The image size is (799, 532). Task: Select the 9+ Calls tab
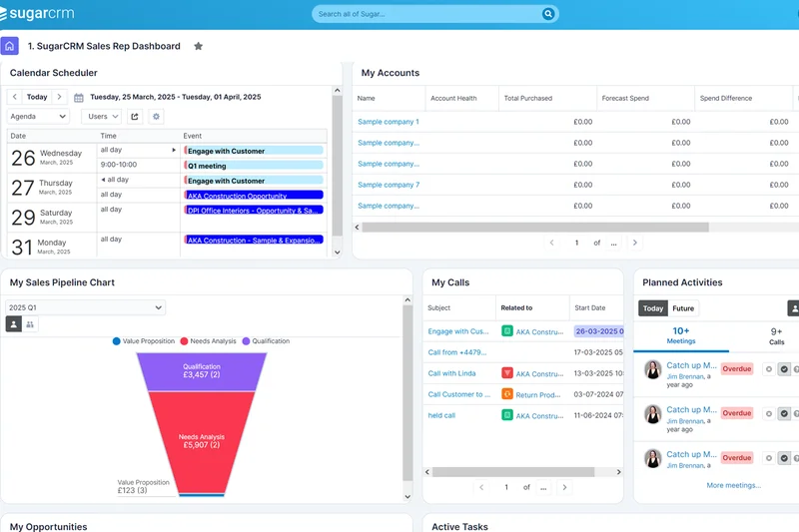[x=776, y=335]
